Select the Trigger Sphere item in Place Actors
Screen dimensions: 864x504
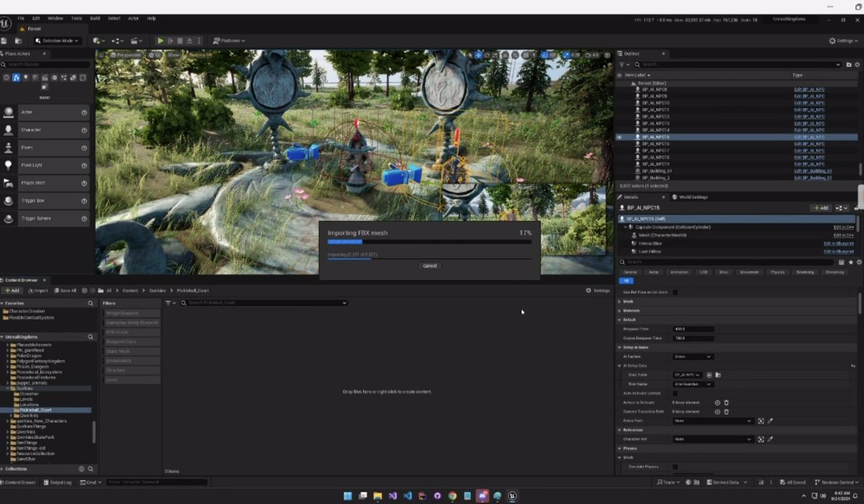(x=45, y=218)
